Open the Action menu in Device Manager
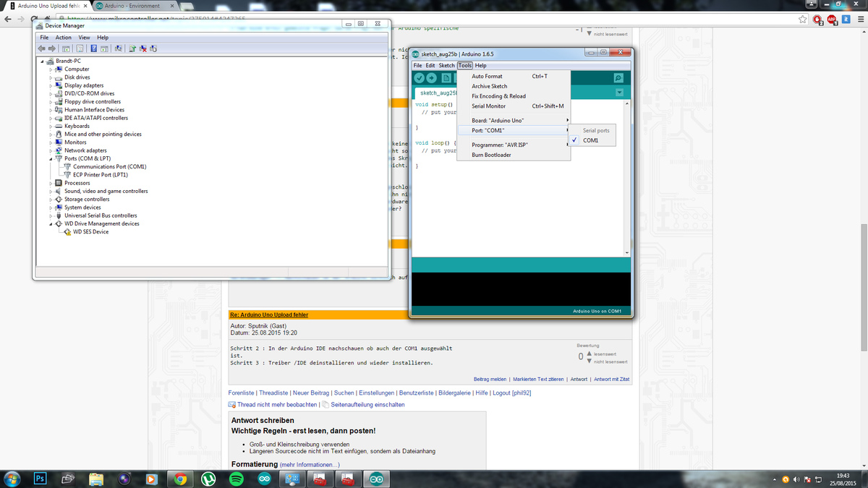This screenshot has width=868, height=488. point(64,38)
